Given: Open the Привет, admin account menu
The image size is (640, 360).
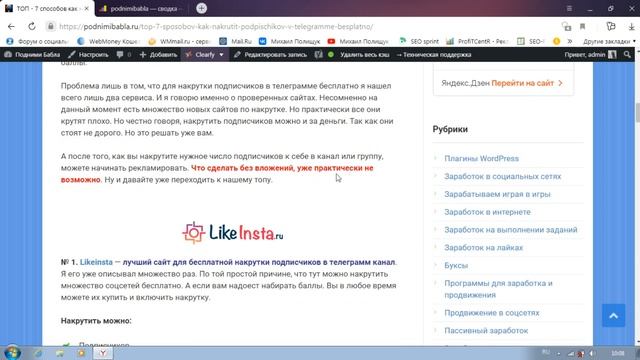Looking at the screenshot, I should click(x=590, y=54).
